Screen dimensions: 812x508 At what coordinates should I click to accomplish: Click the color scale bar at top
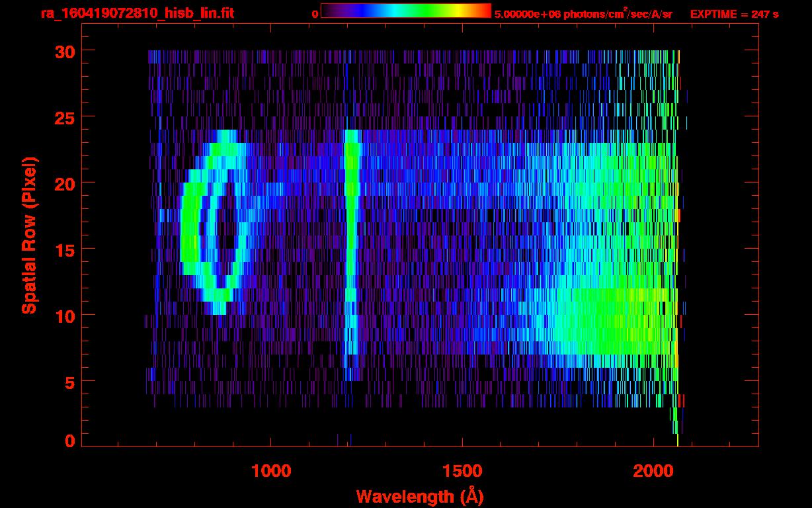[x=405, y=11]
